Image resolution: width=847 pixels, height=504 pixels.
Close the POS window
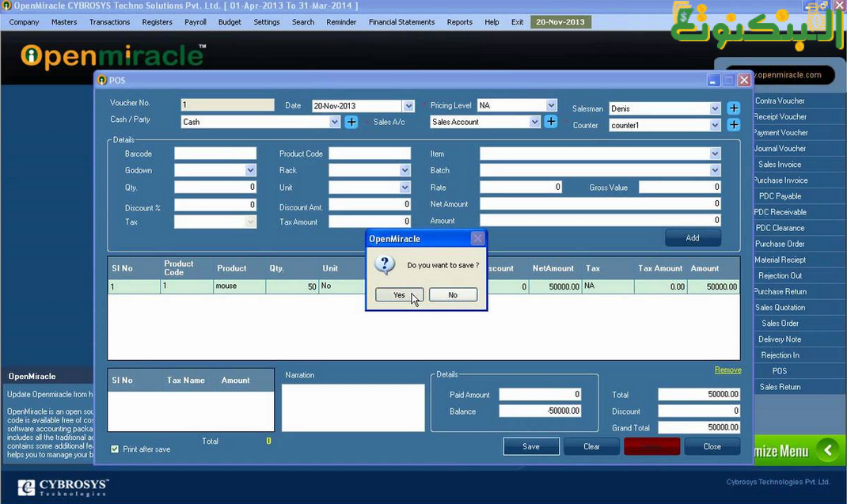pos(744,80)
